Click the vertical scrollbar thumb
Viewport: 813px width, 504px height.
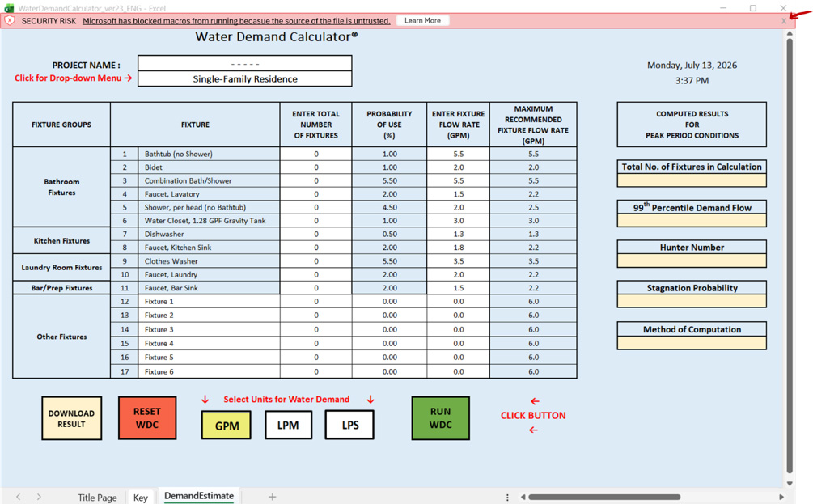pos(790,256)
